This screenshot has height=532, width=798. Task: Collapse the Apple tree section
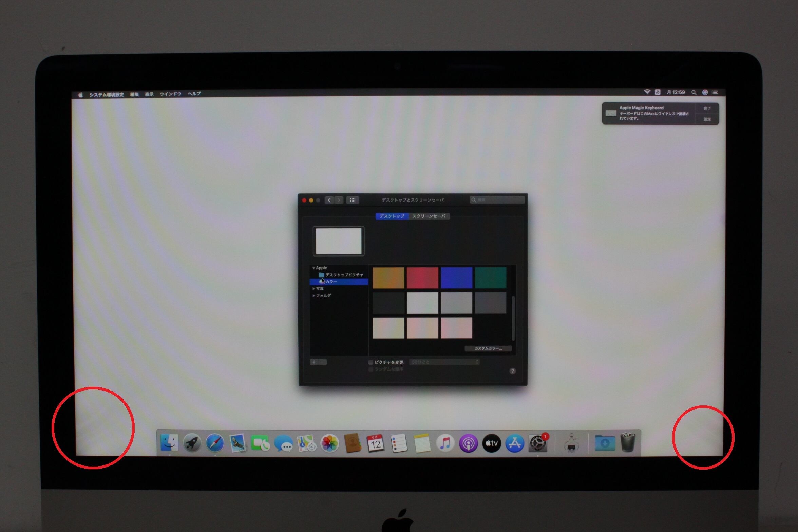(x=313, y=268)
